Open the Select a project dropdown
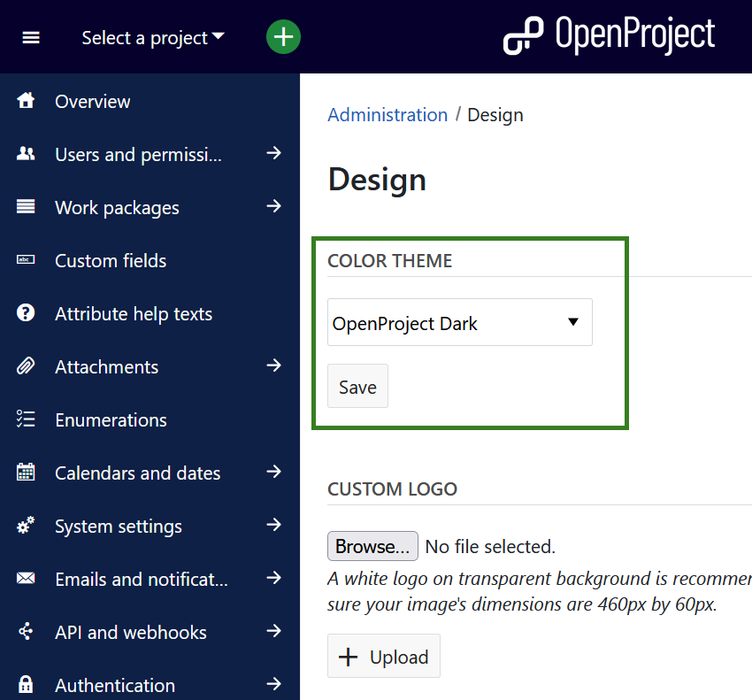 point(152,38)
